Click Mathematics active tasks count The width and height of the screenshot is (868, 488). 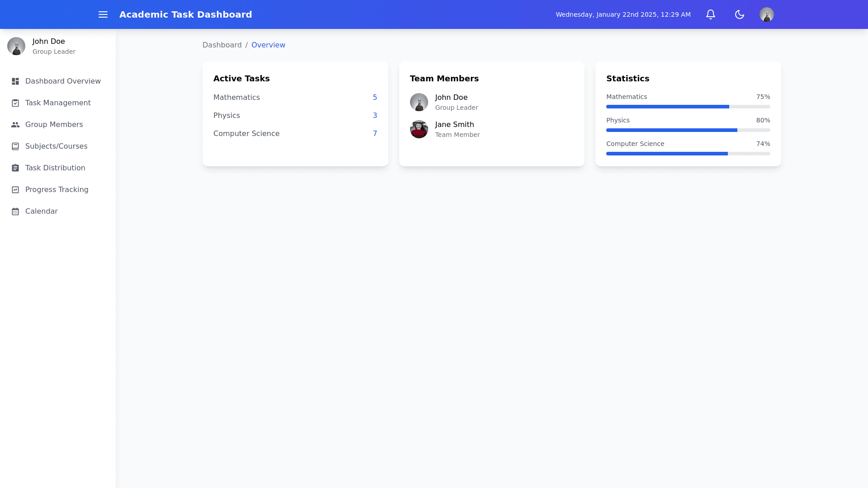click(x=375, y=98)
